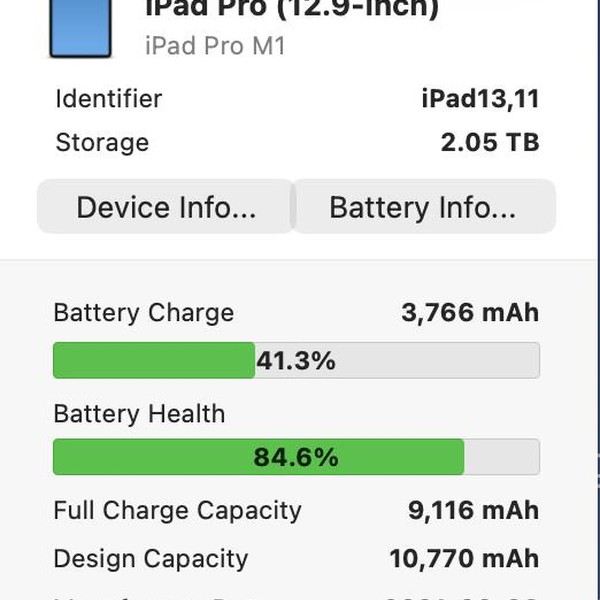Viewport: 600px width, 600px height.
Task: Click the Identifier label
Action: point(108,99)
